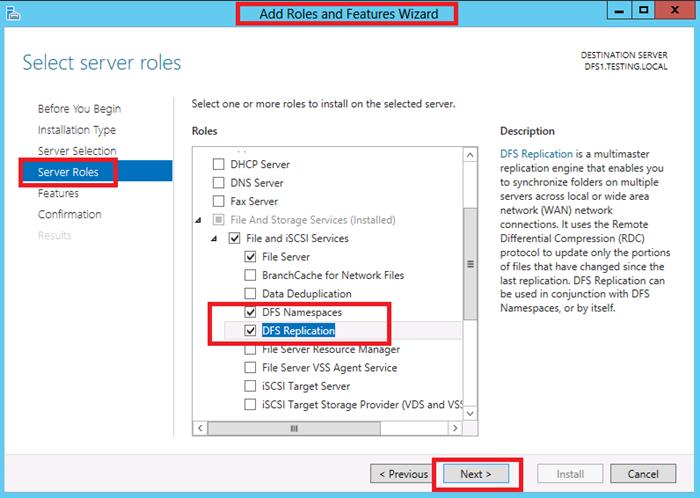This screenshot has width=700, height=498.
Task: Check the Fax Server checkbox
Action: (x=218, y=201)
